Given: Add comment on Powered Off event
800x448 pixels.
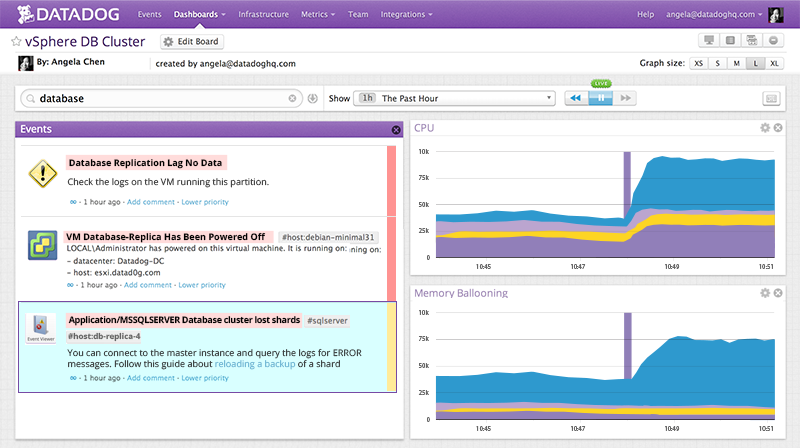Looking at the screenshot, I should [x=147, y=285].
